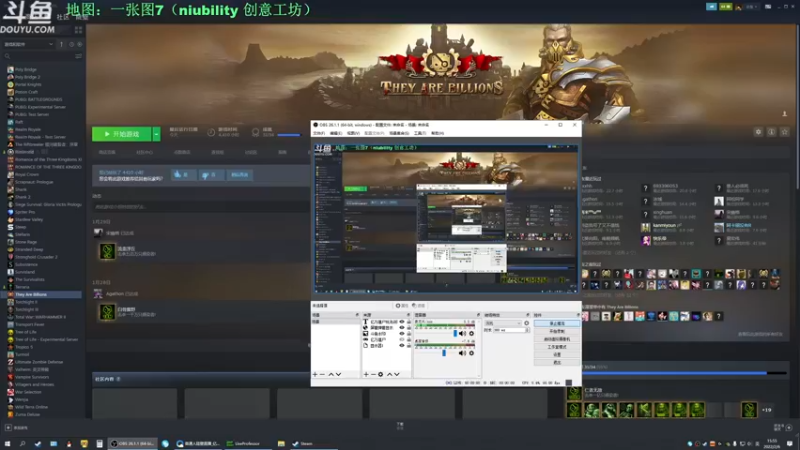Toggle lock on the third OBS source

[x=409, y=334]
